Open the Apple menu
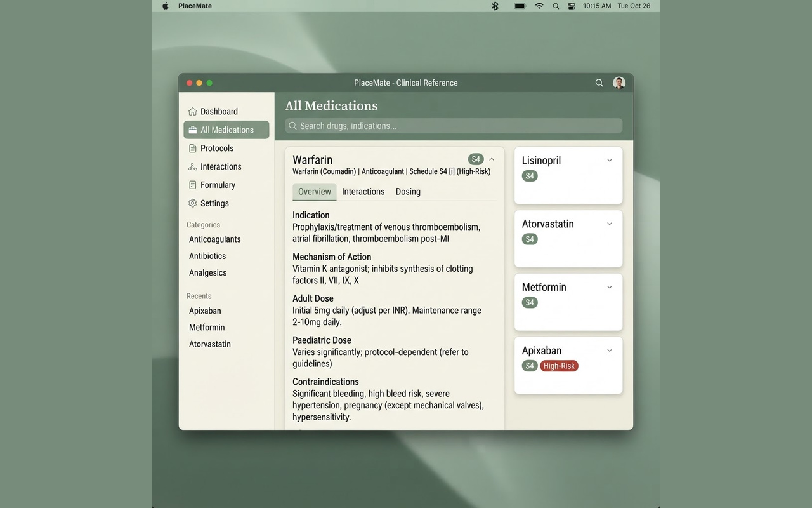812x508 pixels. 166,6
